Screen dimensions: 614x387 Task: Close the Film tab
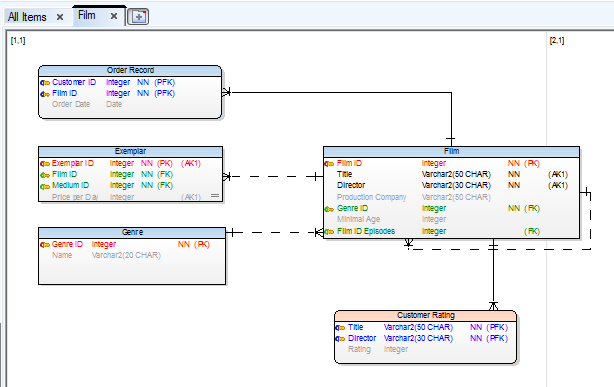click(114, 16)
